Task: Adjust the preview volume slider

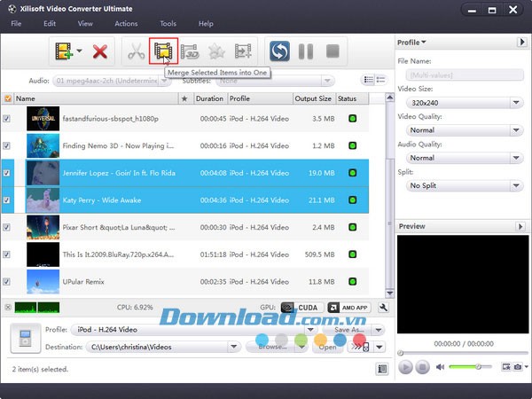Action: coord(470,367)
